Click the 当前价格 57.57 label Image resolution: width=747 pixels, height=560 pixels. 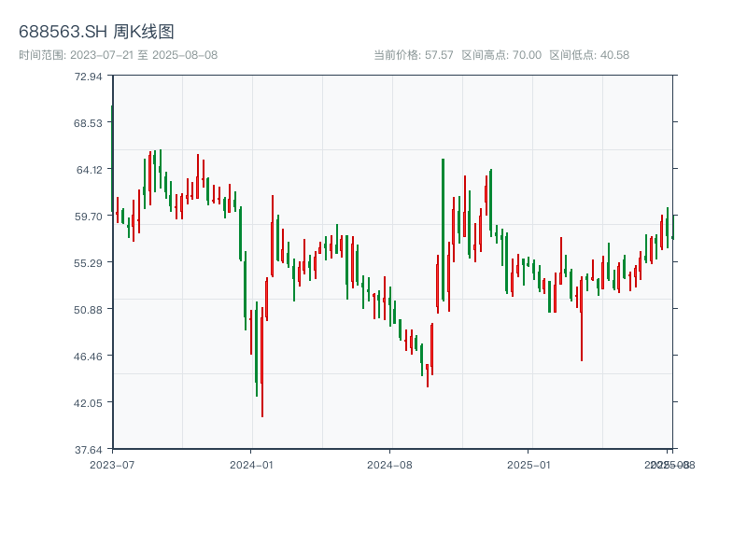(x=414, y=55)
